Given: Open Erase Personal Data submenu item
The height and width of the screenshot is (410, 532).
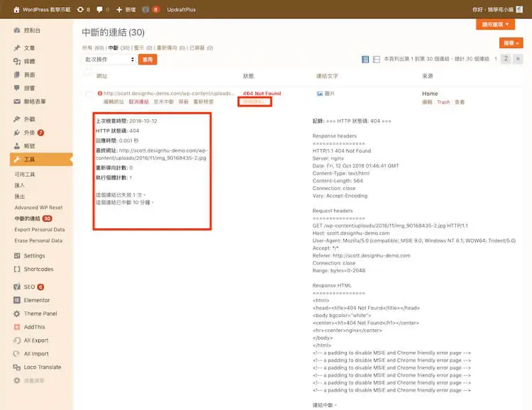Looking at the screenshot, I should (x=38, y=240).
